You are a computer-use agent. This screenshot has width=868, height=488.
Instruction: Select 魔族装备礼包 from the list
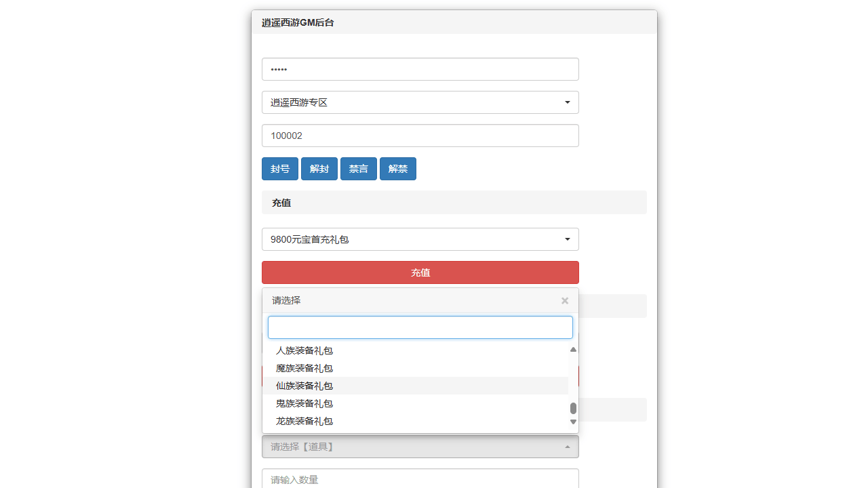pyautogui.click(x=304, y=368)
